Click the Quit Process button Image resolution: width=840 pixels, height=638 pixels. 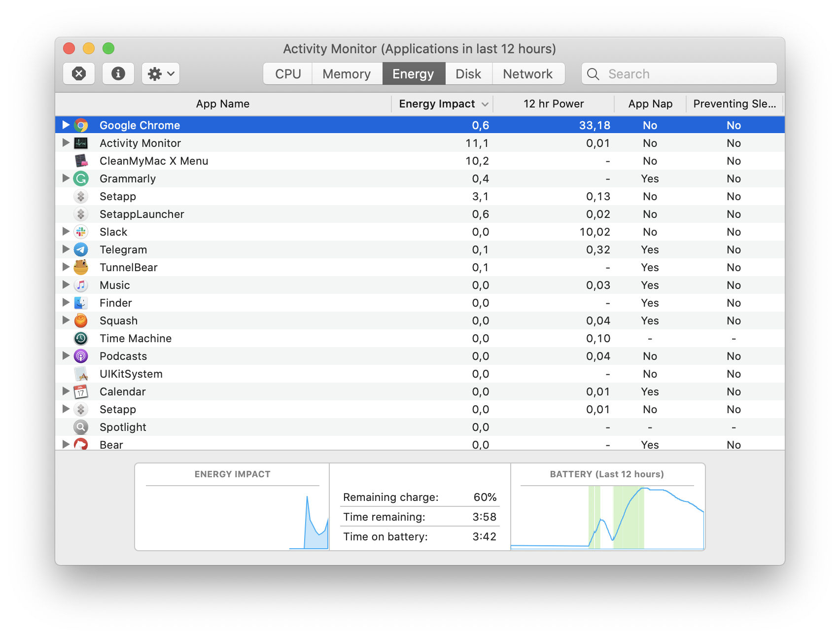click(x=78, y=73)
